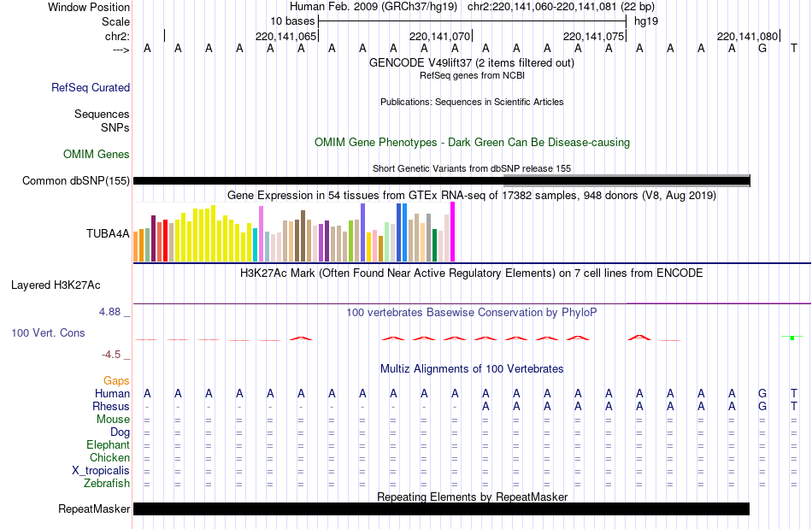This screenshot has width=812, height=529.
Task: Click the T base in the Human alignment row
Action: [x=794, y=394]
